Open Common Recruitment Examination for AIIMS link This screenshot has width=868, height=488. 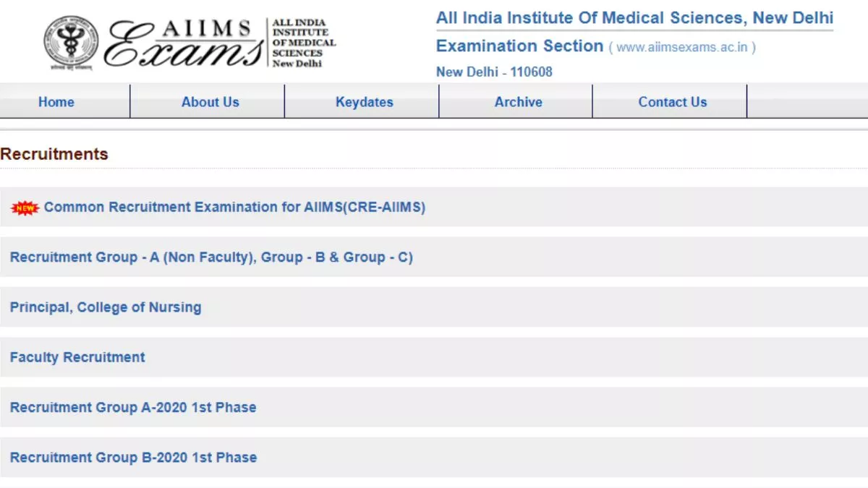click(x=234, y=207)
